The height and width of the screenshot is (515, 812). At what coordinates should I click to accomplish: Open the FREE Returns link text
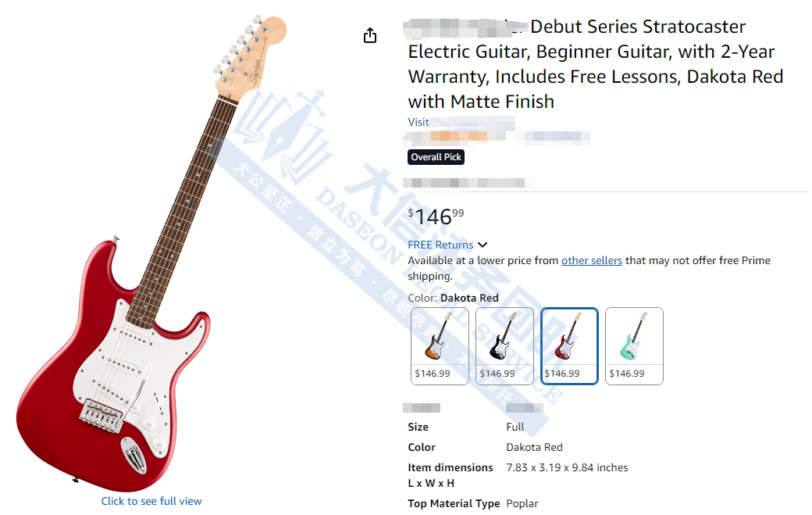(440, 245)
